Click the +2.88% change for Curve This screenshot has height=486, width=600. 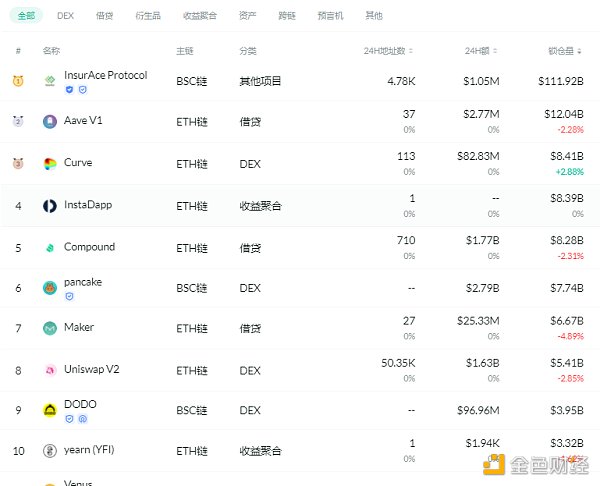pos(570,172)
